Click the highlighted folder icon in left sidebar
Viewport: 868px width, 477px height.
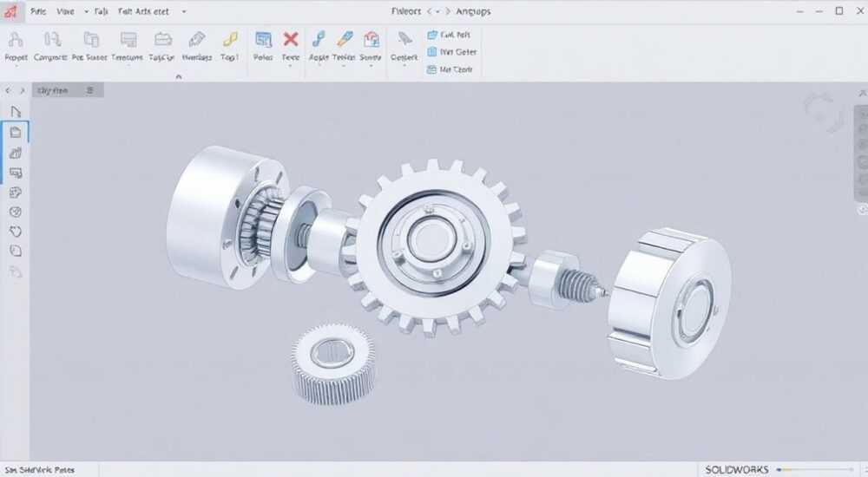coord(16,132)
